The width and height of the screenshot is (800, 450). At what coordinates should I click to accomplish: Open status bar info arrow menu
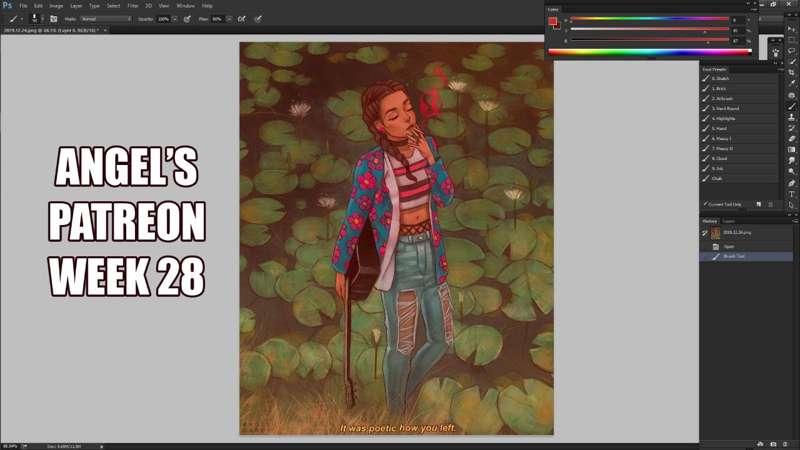coord(102,446)
